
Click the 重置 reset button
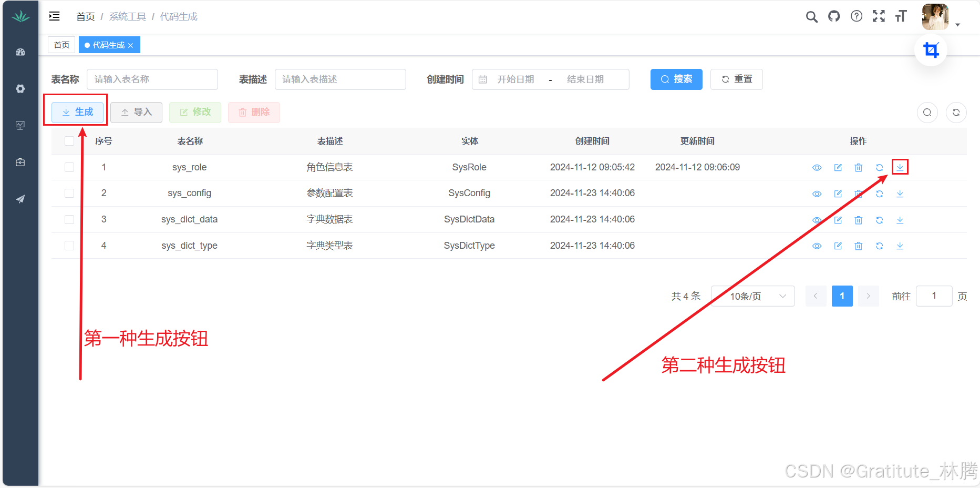coord(737,79)
